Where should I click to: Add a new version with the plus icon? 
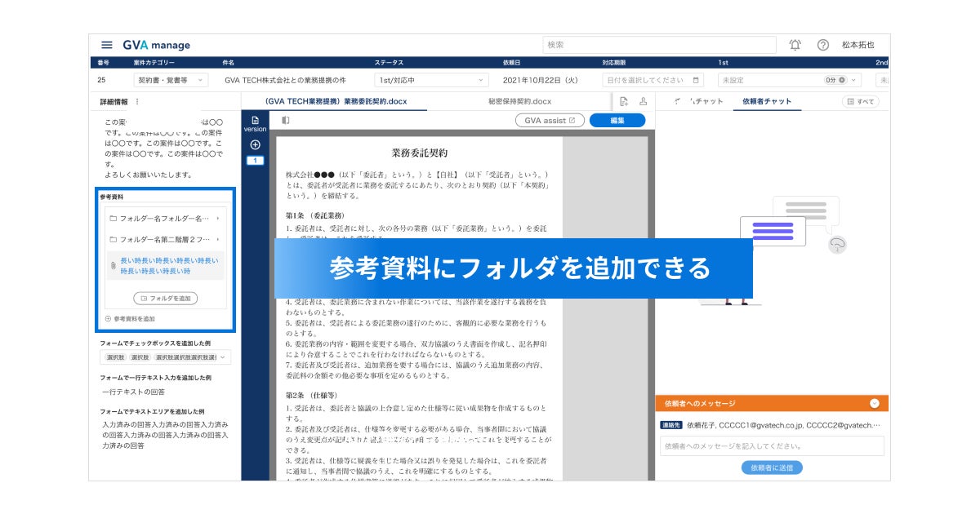tap(255, 144)
